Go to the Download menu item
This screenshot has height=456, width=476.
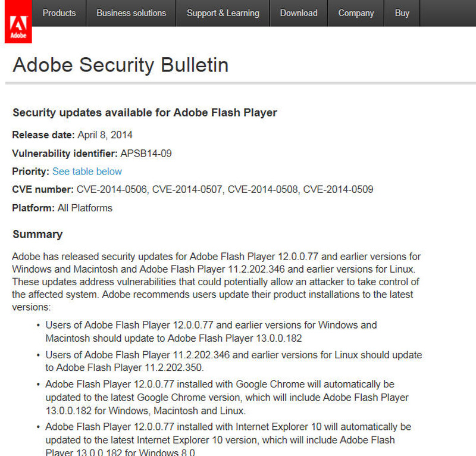(299, 13)
